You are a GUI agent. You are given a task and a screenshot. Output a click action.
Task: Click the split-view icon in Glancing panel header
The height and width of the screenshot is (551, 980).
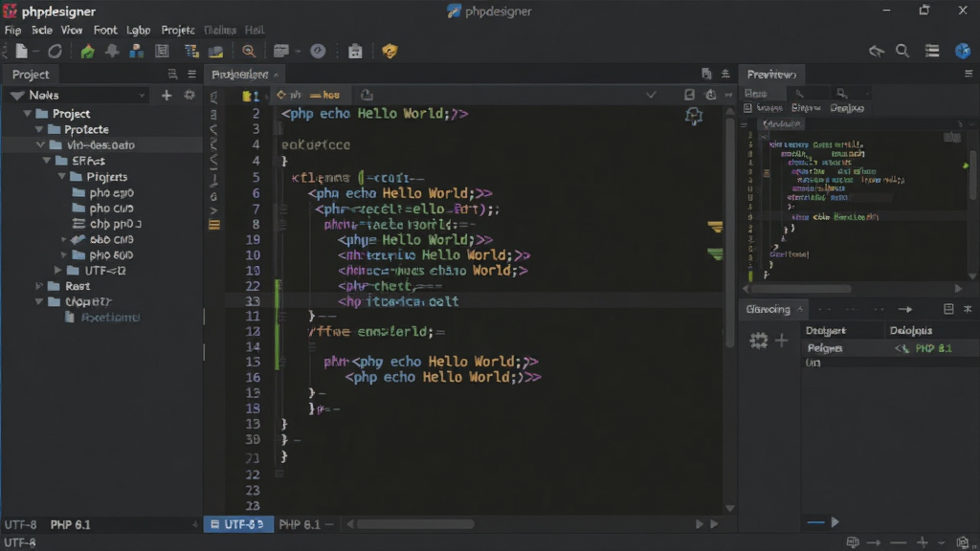pyautogui.click(x=948, y=309)
